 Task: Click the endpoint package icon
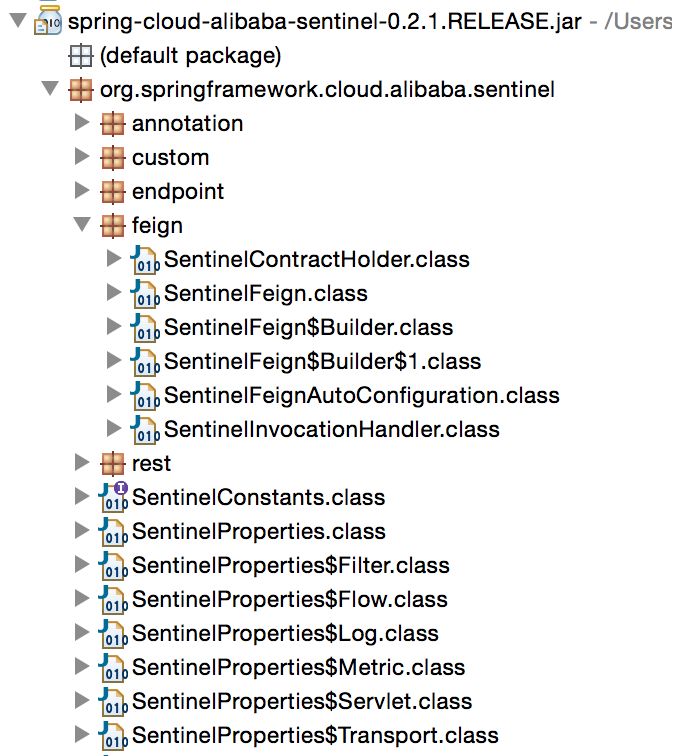pyautogui.click(x=114, y=192)
